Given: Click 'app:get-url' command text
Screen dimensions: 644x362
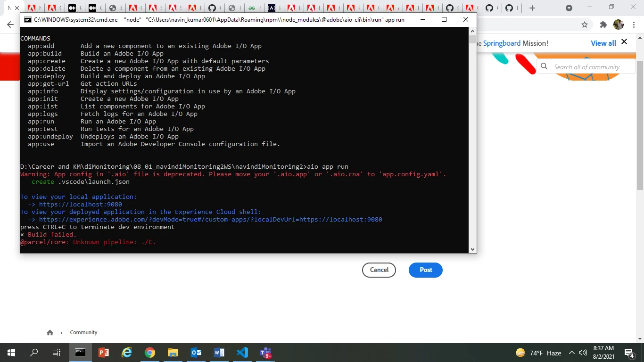Looking at the screenshot, I should pyautogui.click(x=49, y=84).
